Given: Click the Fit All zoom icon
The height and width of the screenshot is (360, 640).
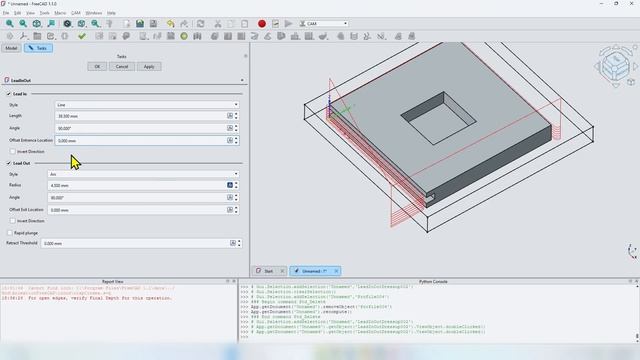Looking at the screenshot, I should tap(9, 24).
